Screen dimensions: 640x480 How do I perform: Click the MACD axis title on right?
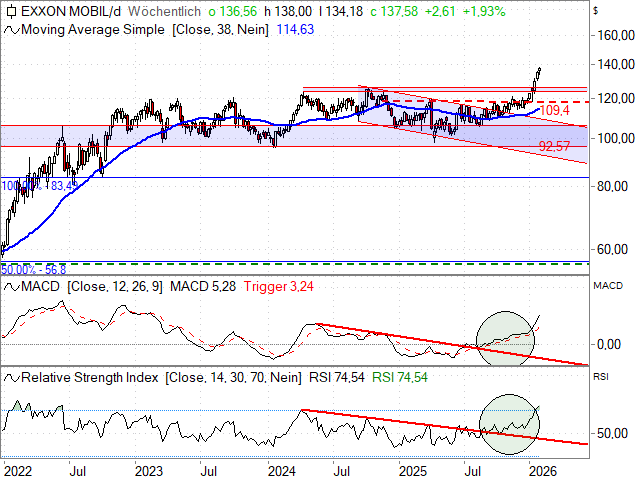(608, 286)
